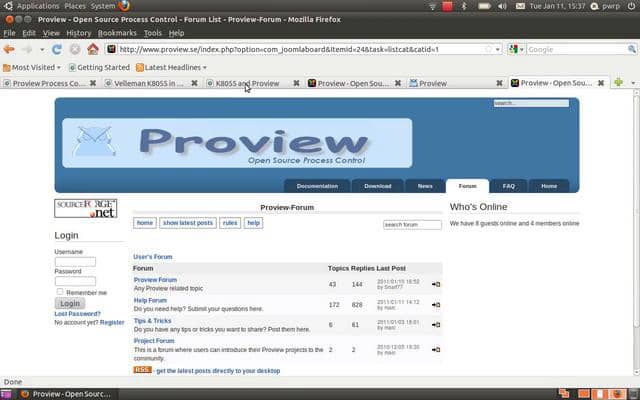Open last post icon for Project Forum row
640x400 pixels.
pos(436,350)
